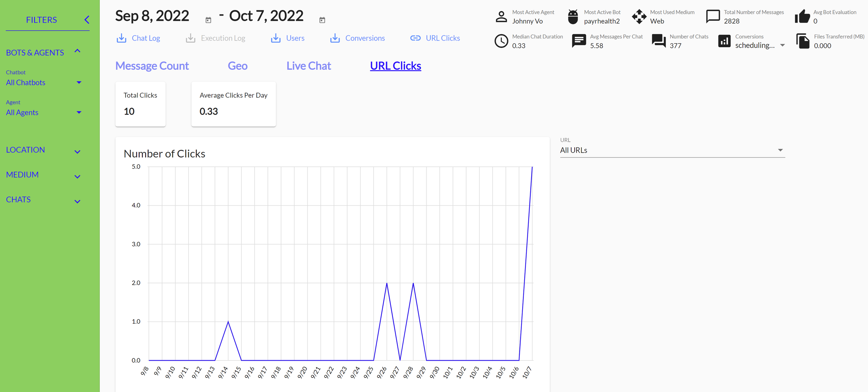Collapse the filters panel with left chevron
868x392 pixels.
pos(87,20)
